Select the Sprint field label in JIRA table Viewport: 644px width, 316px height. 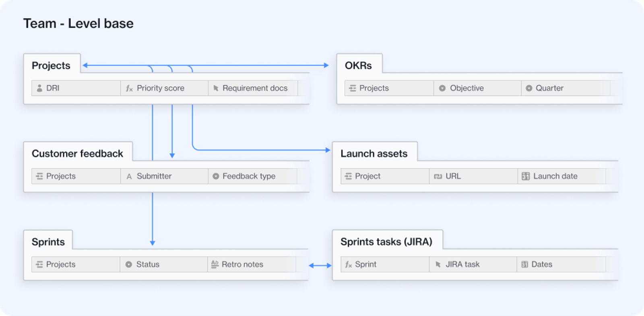click(x=365, y=264)
